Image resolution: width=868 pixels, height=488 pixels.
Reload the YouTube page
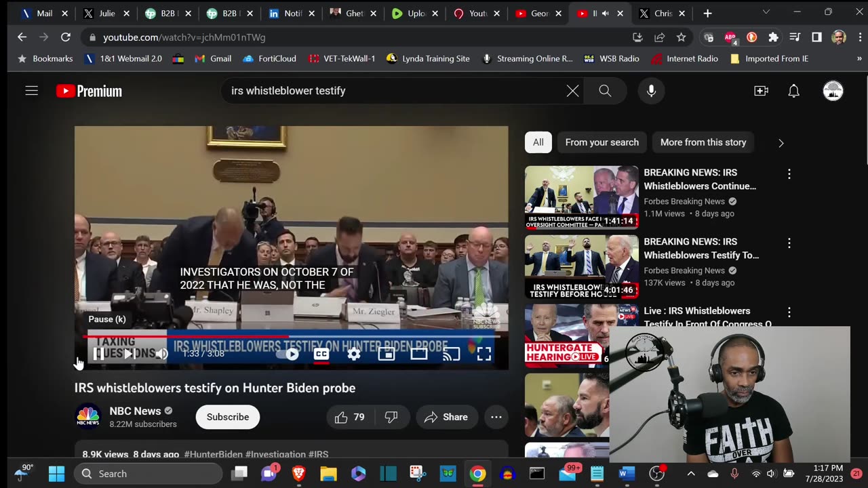[x=66, y=37]
